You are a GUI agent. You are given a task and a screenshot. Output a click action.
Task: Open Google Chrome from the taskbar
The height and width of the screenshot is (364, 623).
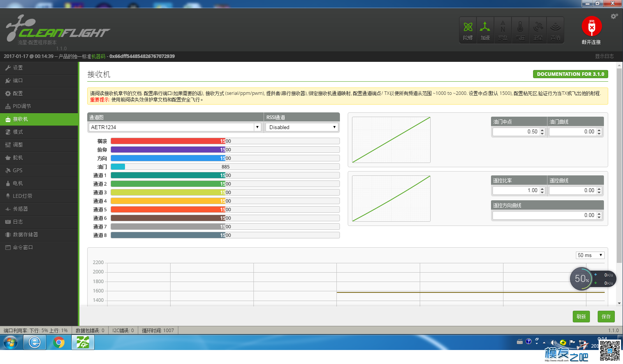59,343
